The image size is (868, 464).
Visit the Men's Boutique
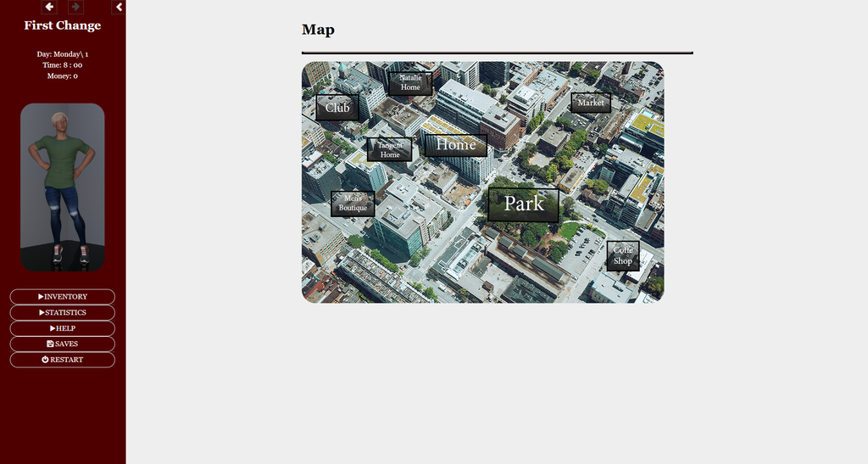[353, 204]
